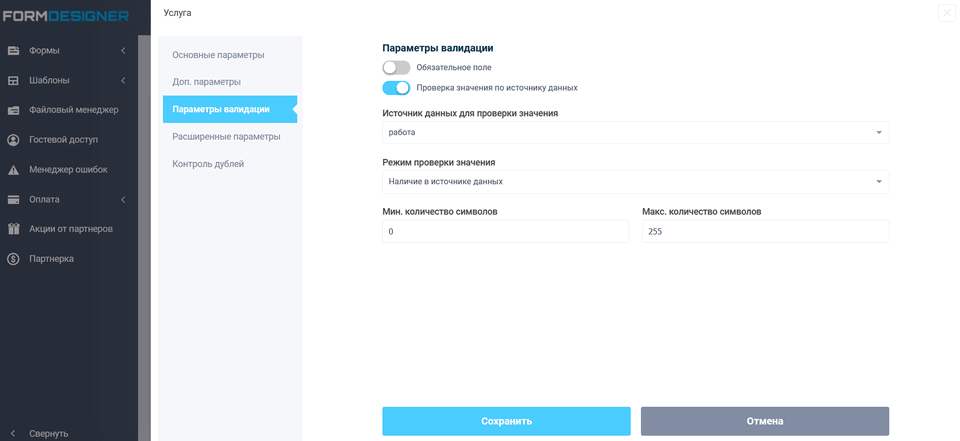
Task: Click the Формы sidebar icon
Action: click(14, 51)
